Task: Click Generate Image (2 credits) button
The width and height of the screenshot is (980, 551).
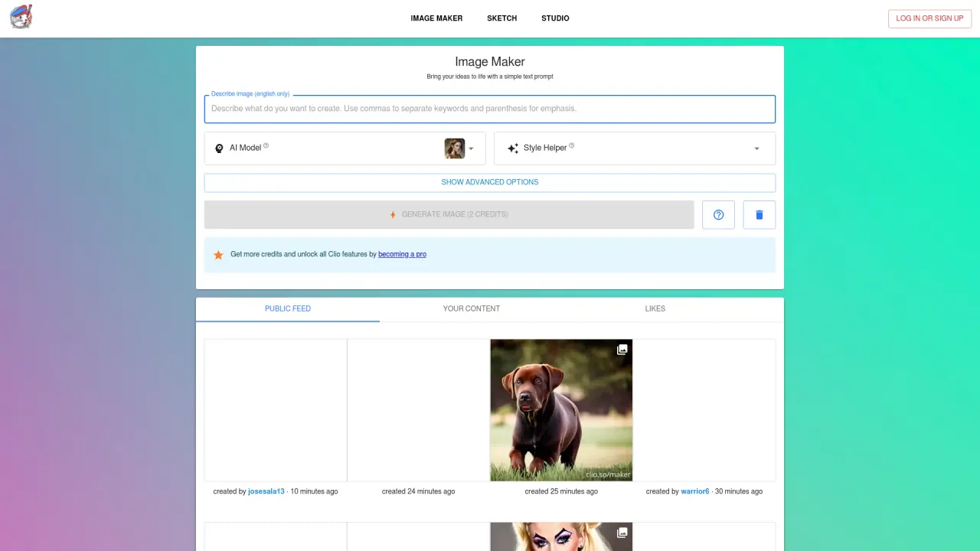Action: pyautogui.click(x=449, y=215)
